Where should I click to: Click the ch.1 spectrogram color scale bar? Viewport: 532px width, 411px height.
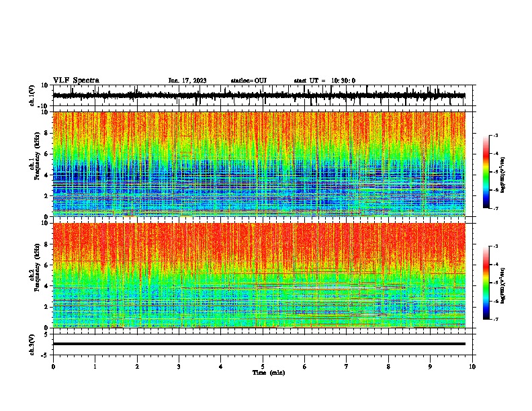click(x=486, y=172)
